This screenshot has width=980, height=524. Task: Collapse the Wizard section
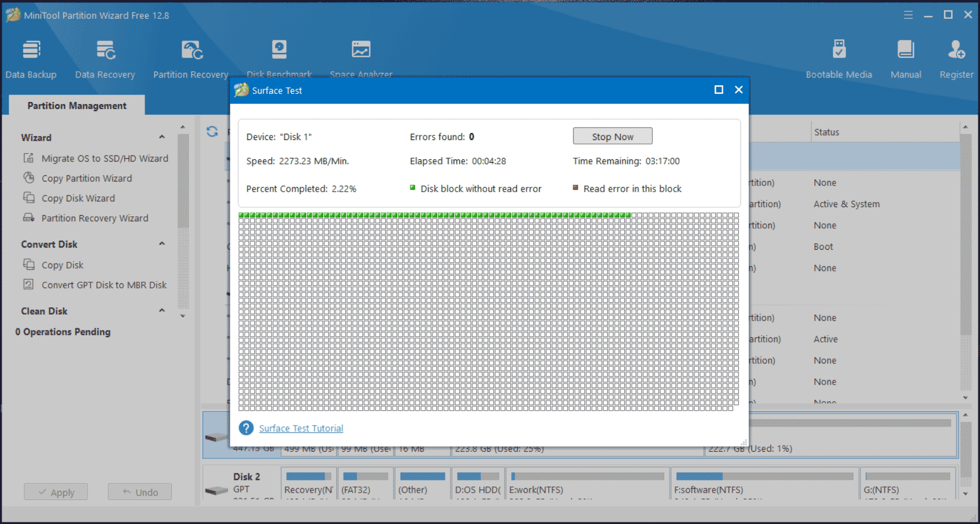[162, 137]
